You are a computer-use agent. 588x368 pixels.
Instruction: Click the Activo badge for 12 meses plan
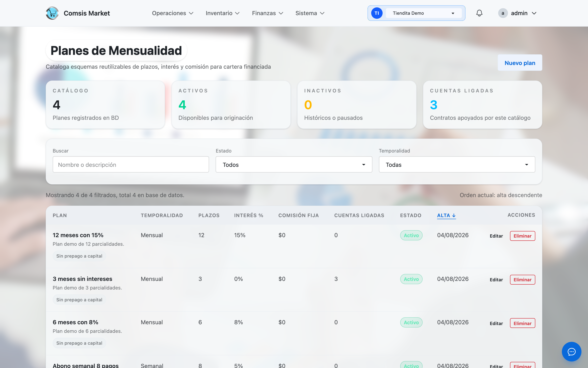click(x=411, y=235)
